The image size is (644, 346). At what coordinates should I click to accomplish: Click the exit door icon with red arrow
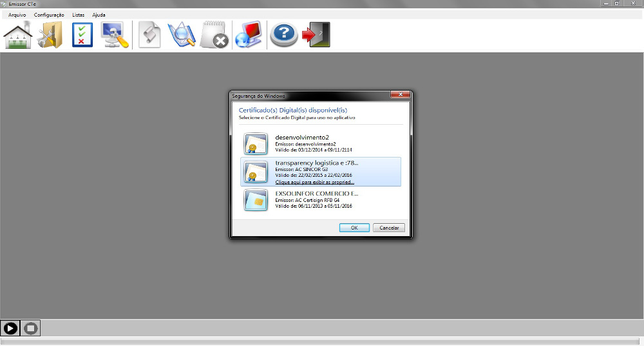point(316,35)
